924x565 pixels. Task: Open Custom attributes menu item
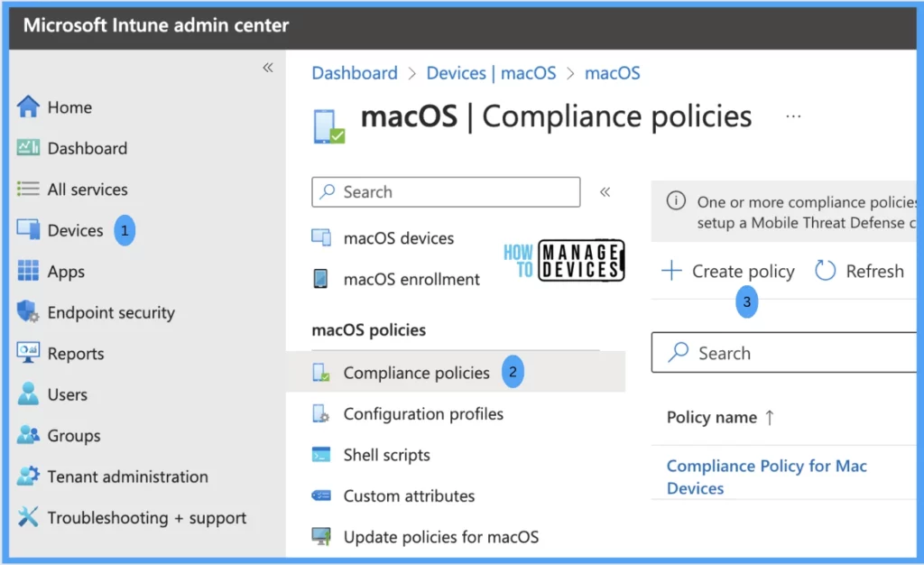(409, 496)
